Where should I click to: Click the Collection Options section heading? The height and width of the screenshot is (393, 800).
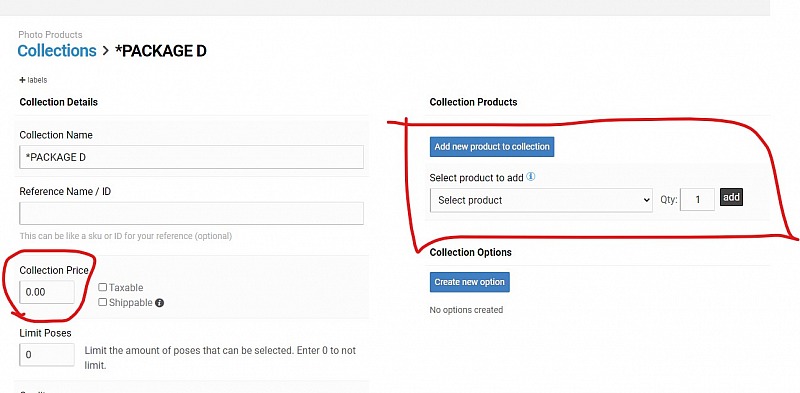[x=470, y=252]
